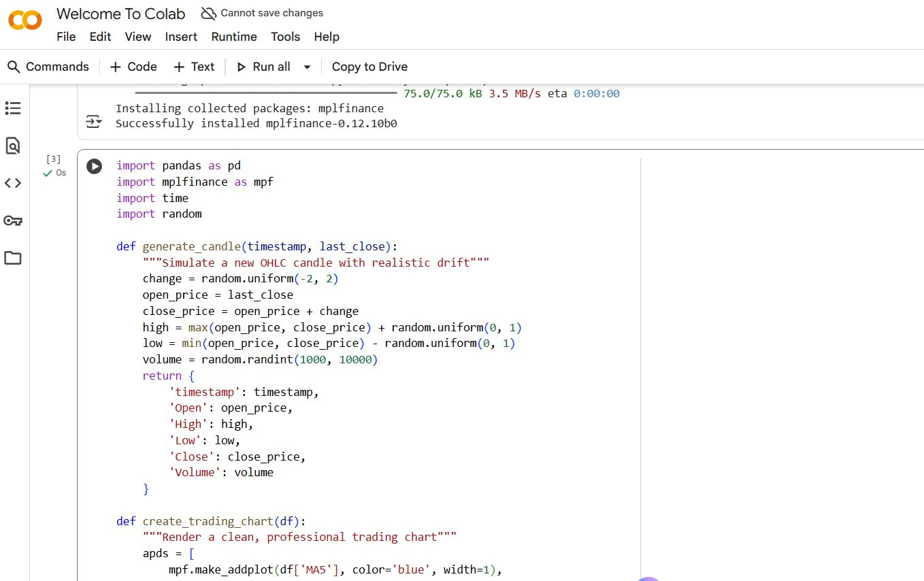Click the Cannot save changes cloud icon
This screenshot has height=581, width=924.
coord(208,14)
